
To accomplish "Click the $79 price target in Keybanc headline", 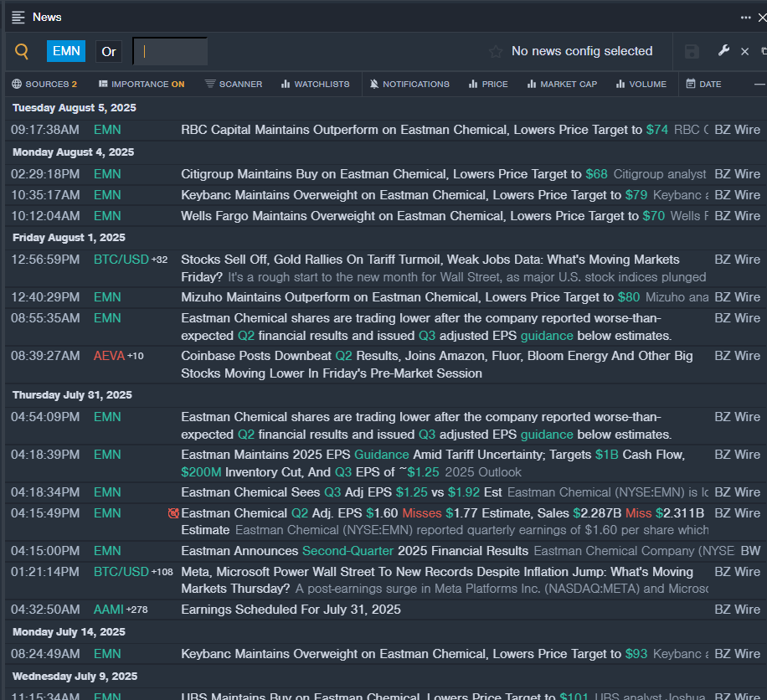I will 636,195.
